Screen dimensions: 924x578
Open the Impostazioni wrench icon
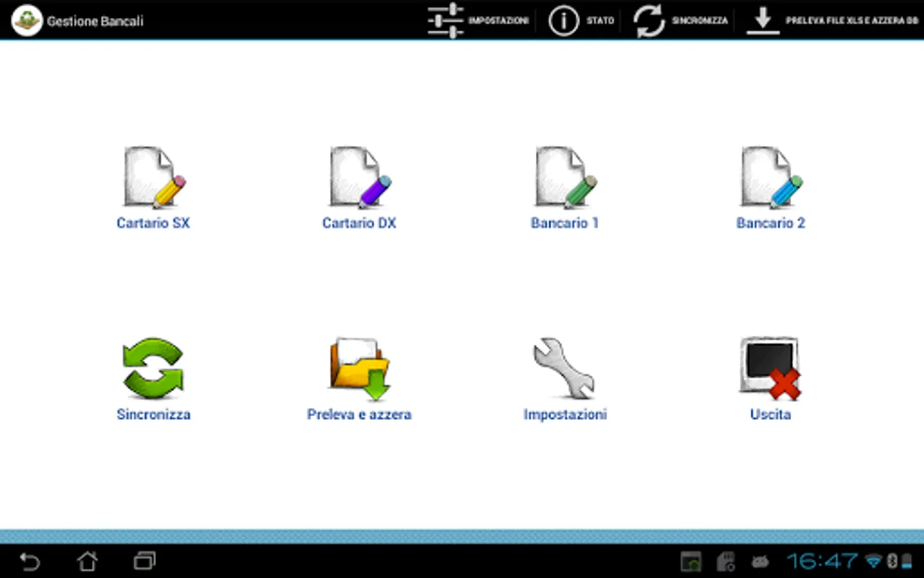[565, 368]
